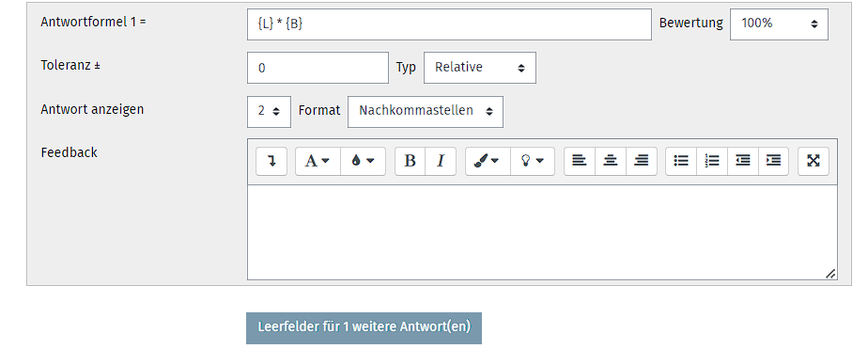Align text left in the Feedback editor
Screen dimensions: 868x349
point(580,161)
